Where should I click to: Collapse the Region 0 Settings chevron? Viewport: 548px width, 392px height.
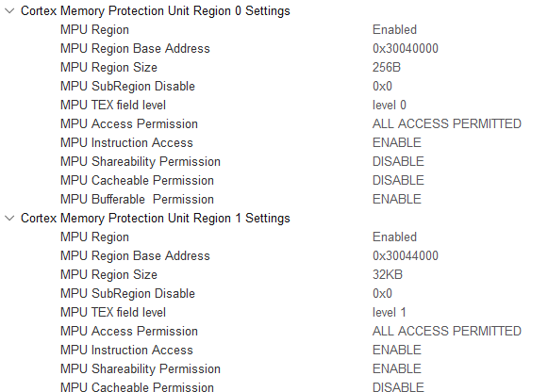9,10
